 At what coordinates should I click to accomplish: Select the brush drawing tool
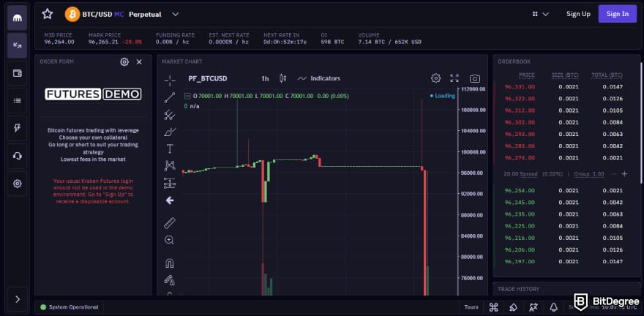pos(170,132)
